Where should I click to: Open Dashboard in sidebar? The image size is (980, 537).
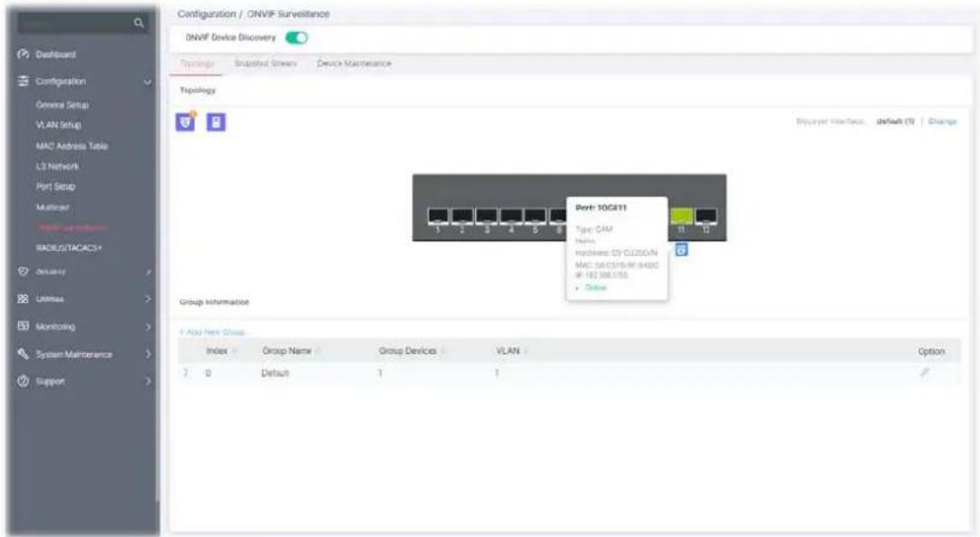[55, 54]
